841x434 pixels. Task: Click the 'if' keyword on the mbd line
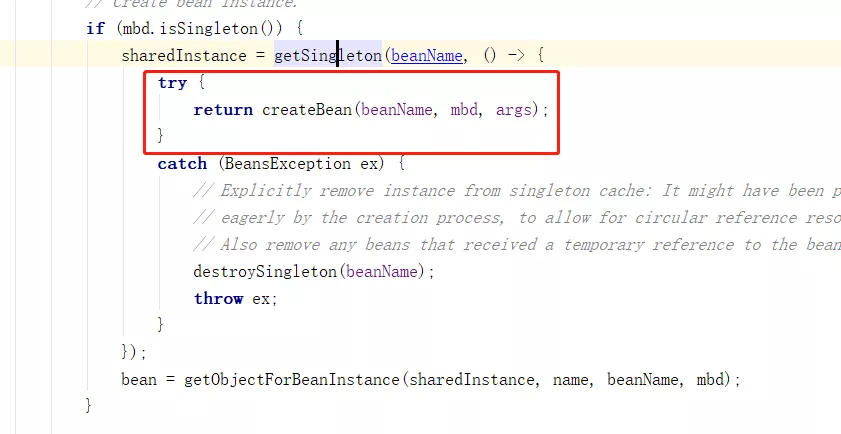click(95, 28)
